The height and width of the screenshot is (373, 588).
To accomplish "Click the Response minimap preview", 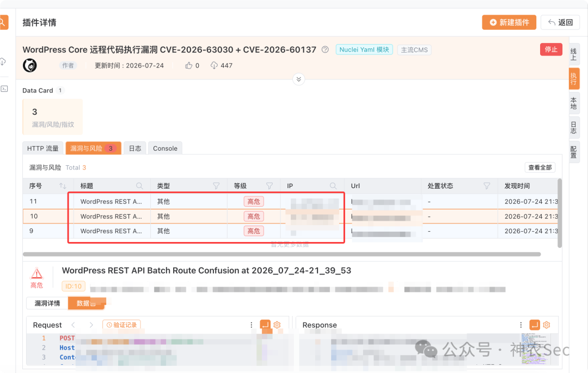I will pos(536,349).
